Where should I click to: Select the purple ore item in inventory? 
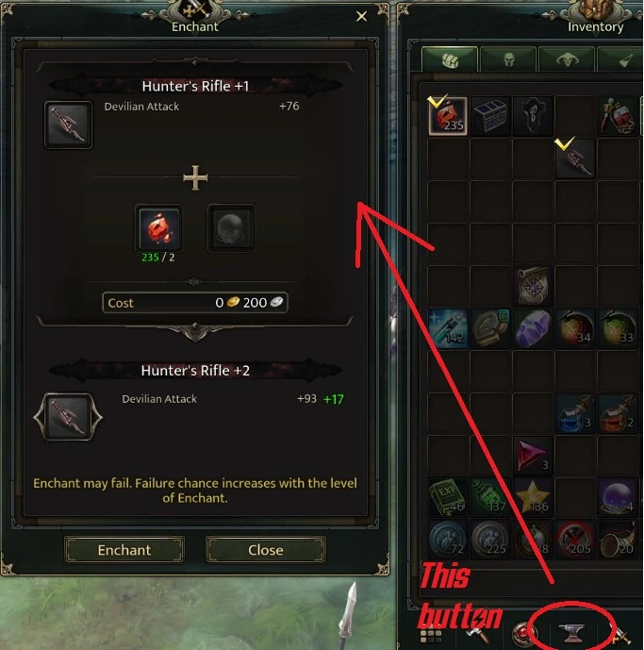533,328
